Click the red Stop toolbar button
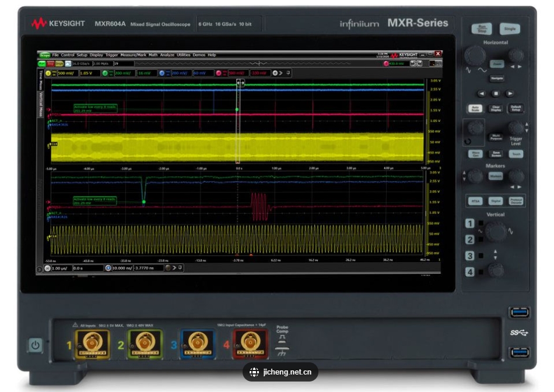Viewport: 554px width, 392px height. pos(51,63)
